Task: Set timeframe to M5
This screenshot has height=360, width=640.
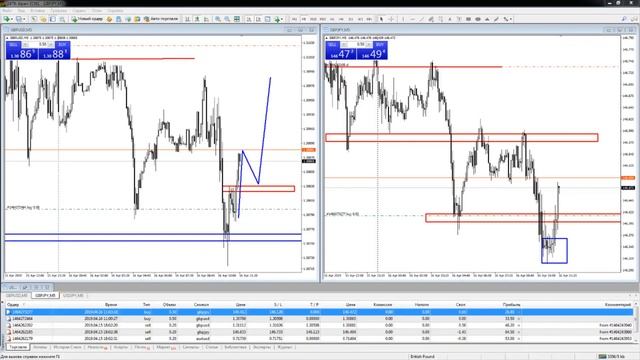Action: (304, 19)
